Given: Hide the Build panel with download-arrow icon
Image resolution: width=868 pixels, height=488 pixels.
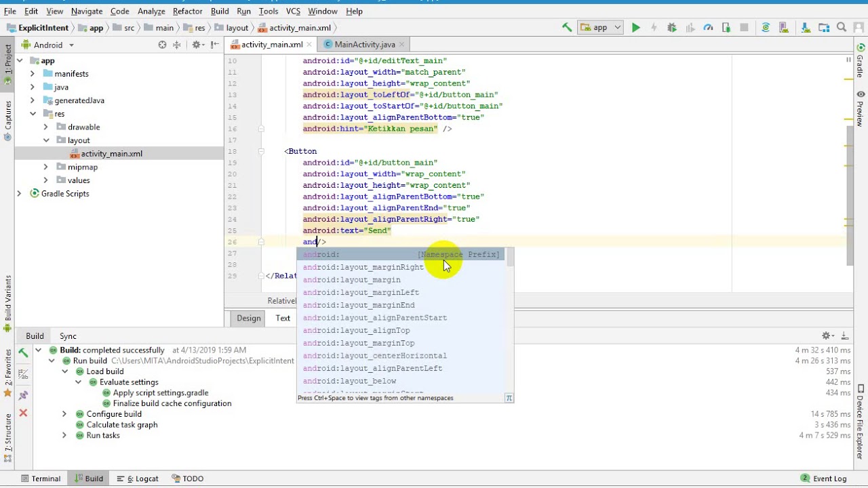Looking at the screenshot, I should coord(845,335).
